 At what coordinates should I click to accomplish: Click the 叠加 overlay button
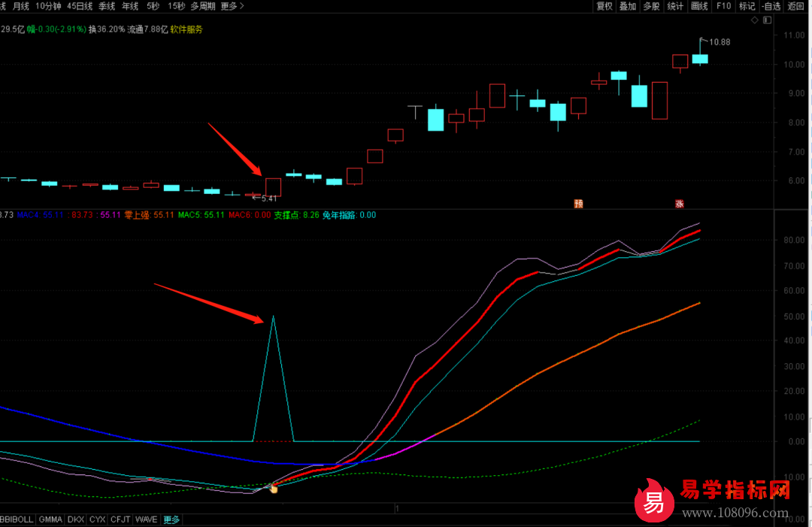pos(628,6)
